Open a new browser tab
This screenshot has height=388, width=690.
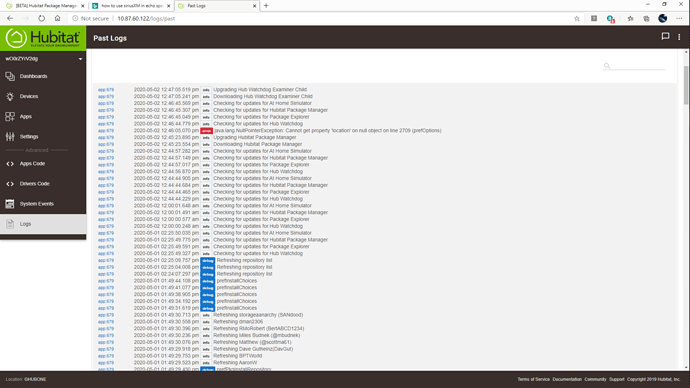pos(266,6)
